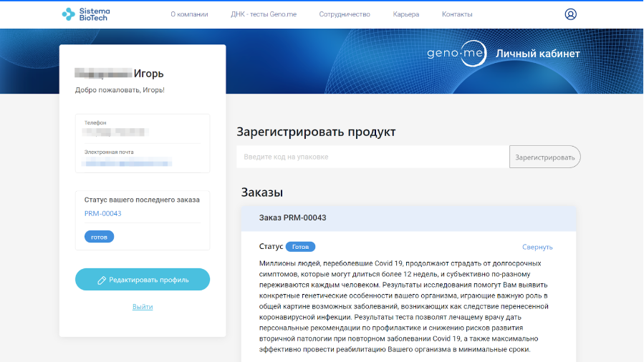644x362 pixels.
Task: Click the Телефон field label
Action: coord(95,122)
